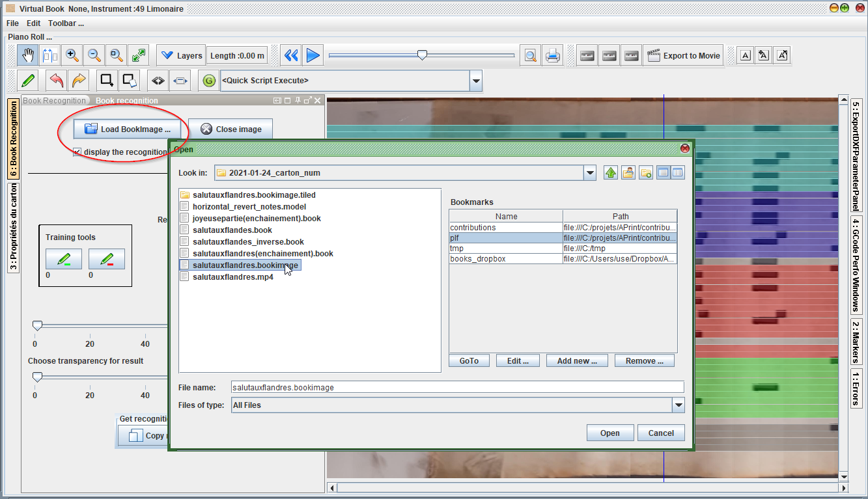The height and width of the screenshot is (499, 868).
Task: Click the zoom out magnifier icon
Action: tap(94, 55)
